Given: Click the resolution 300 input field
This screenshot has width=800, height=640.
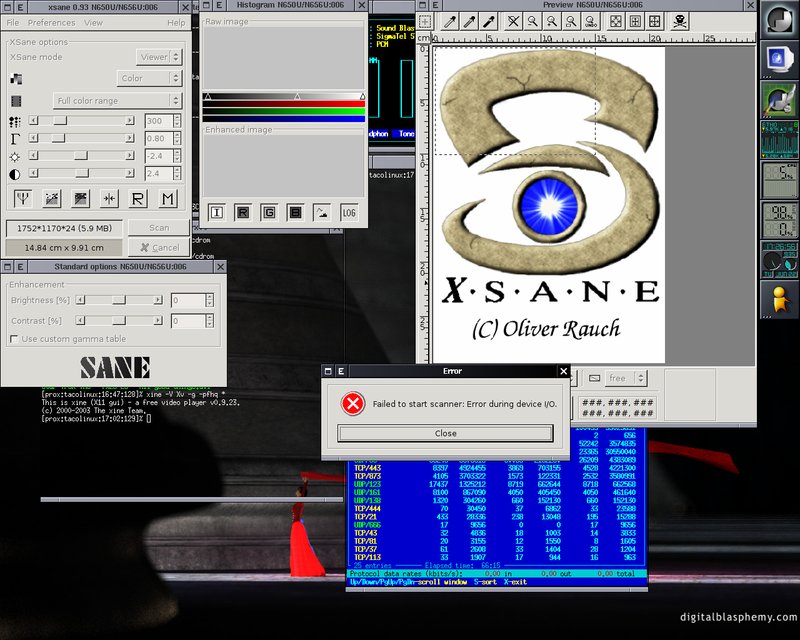Looking at the screenshot, I should [159, 121].
